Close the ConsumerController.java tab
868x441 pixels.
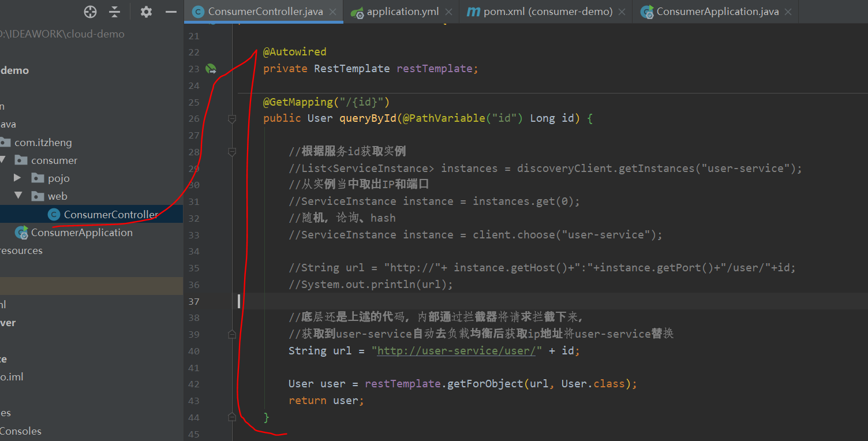click(332, 12)
